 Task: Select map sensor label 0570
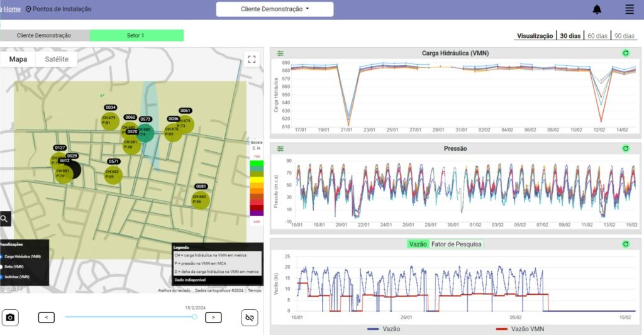pyautogui.click(x=132, y=132)
